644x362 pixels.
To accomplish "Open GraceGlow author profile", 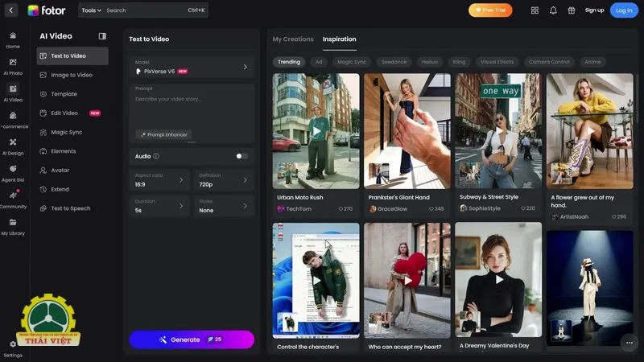I will click(x=388, y=209).
